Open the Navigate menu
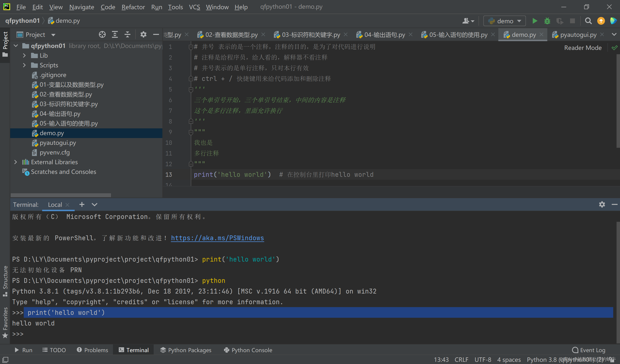620x364 pixels. (81, 7)
